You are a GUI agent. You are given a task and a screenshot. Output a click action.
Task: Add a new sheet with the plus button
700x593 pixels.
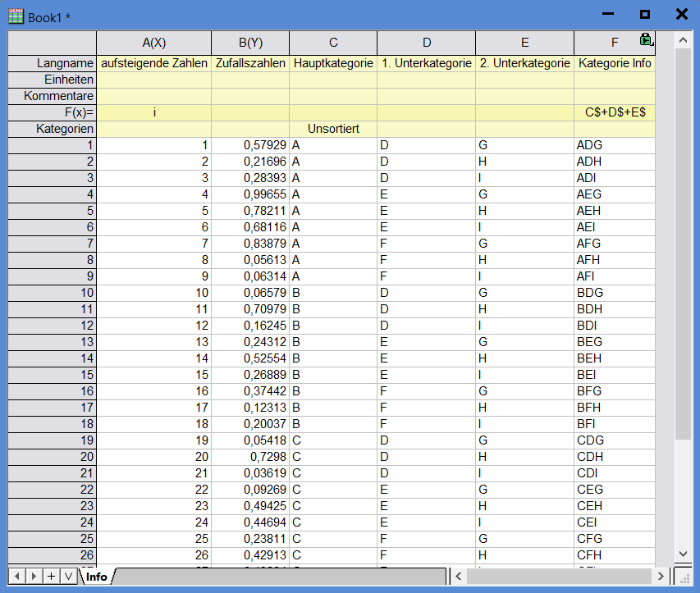click(52, 576)
